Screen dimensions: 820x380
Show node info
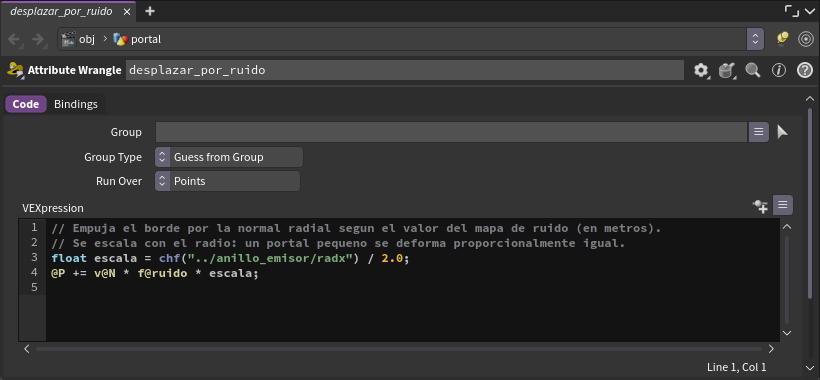click(x=779, y=70)
